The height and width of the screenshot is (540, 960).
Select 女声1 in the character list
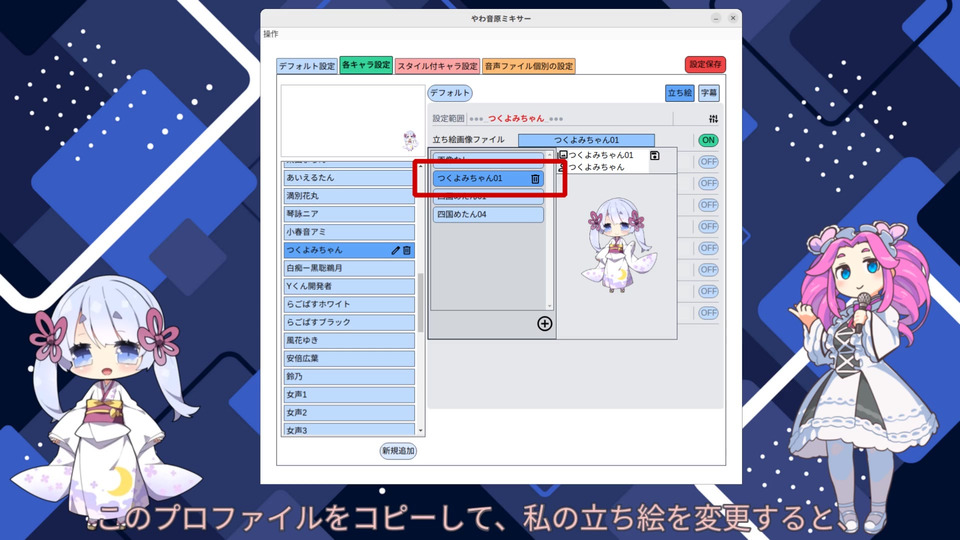(x=349, y=394)
